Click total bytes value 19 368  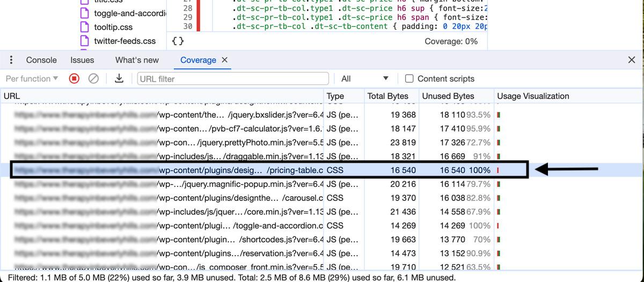tap(403, 114)
